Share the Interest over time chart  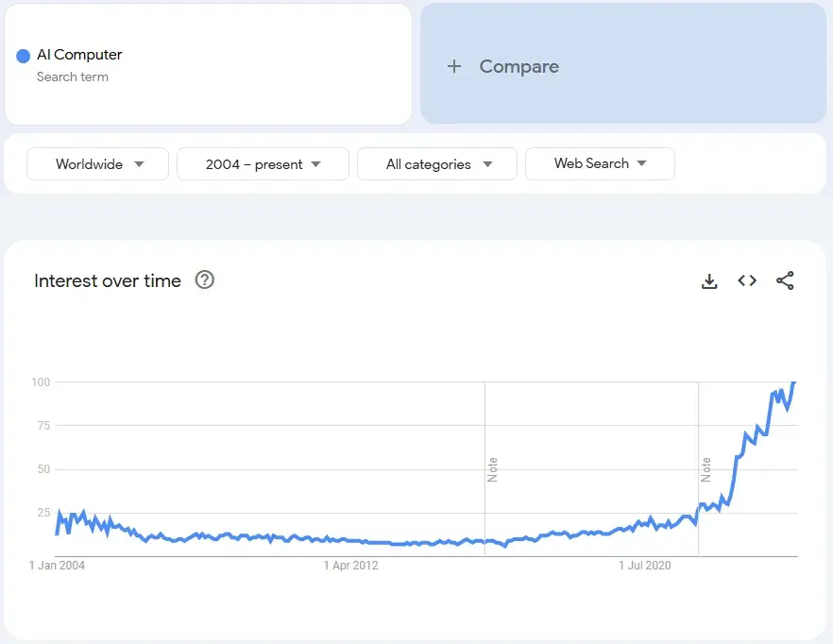coord(785,280)
